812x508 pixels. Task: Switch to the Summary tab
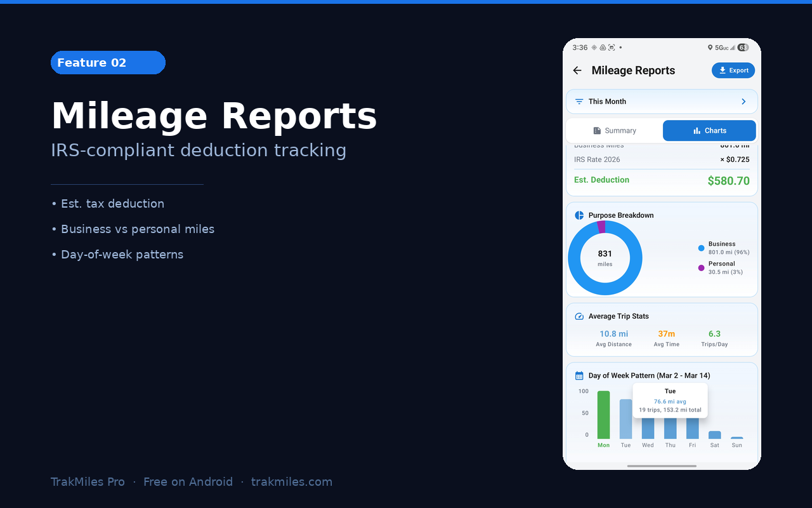[614, 130]
